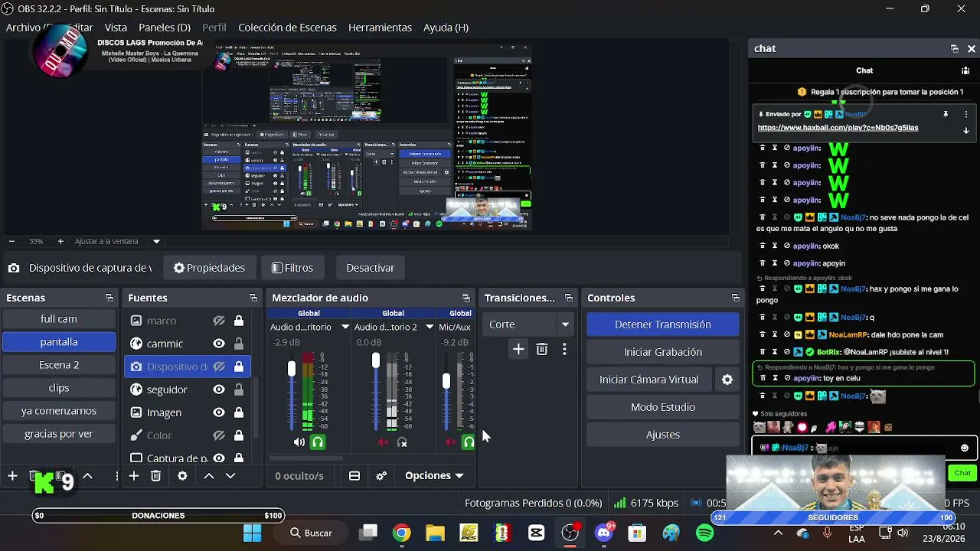Hide the cammic source
Screen dimensions: 980x551
[219, 344]
